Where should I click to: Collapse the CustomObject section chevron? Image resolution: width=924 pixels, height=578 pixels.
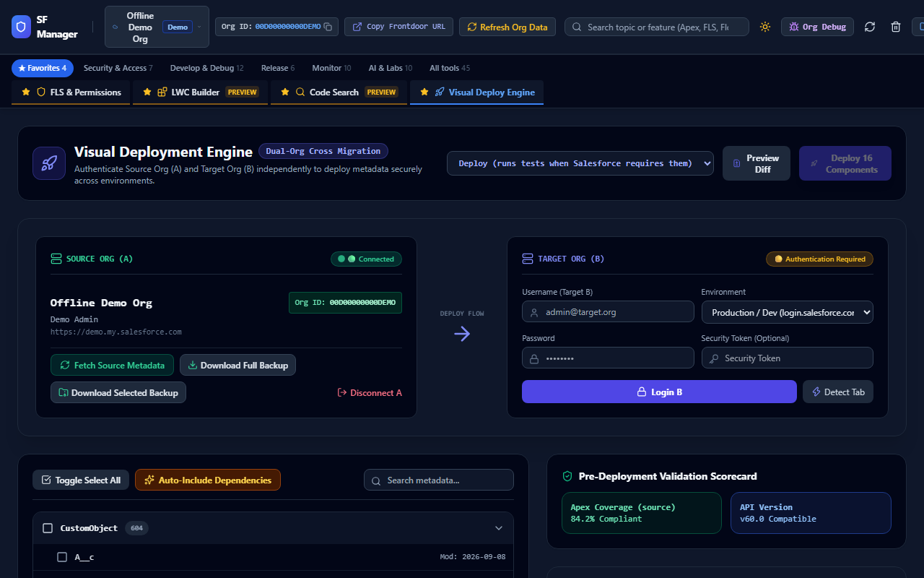pos(499,528)
